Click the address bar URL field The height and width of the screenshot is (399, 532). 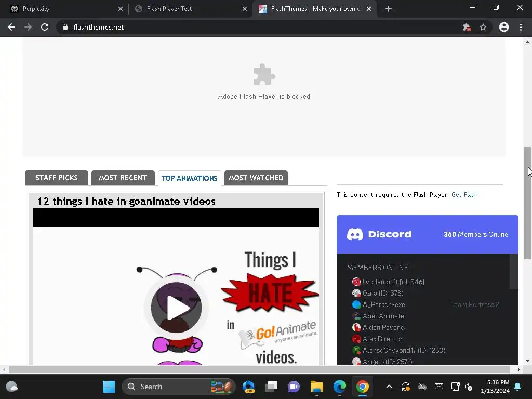pos(258,27)
